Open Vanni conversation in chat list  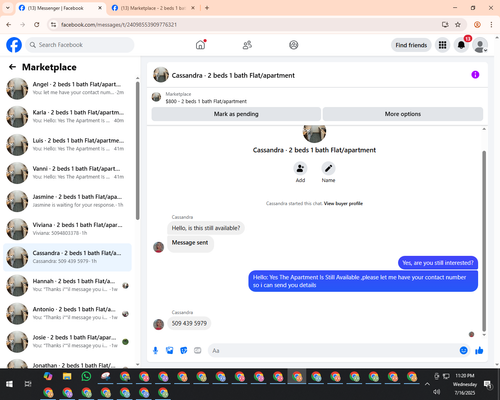tap(68, 173)
